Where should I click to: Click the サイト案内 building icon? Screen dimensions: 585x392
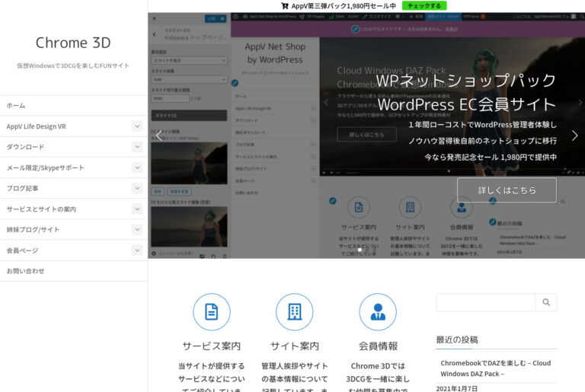coord(295,312)
